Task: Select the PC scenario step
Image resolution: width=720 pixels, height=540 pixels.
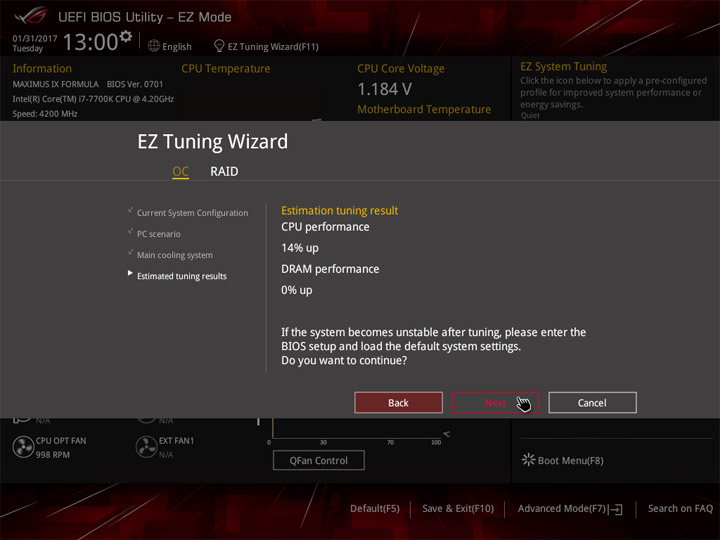Action: click(x=158, y=234)
